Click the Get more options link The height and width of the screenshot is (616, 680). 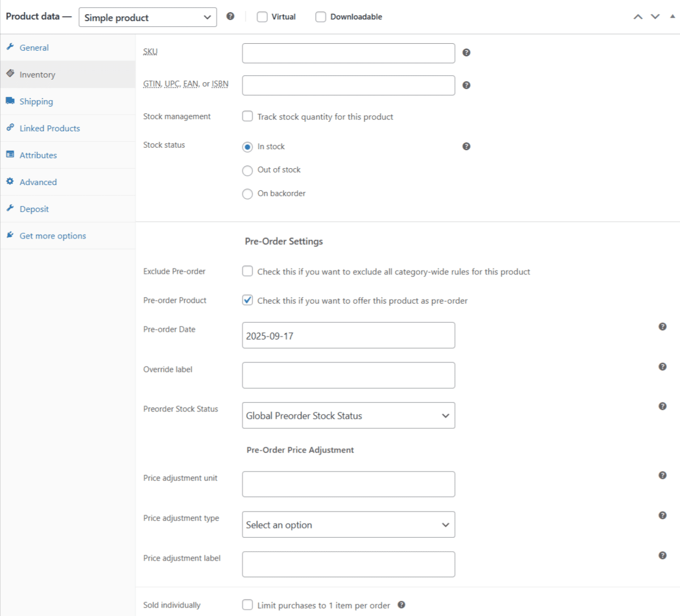pos(52,235)
